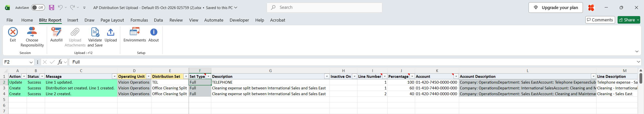Switch to the Data tab

(x=158, y=20)
